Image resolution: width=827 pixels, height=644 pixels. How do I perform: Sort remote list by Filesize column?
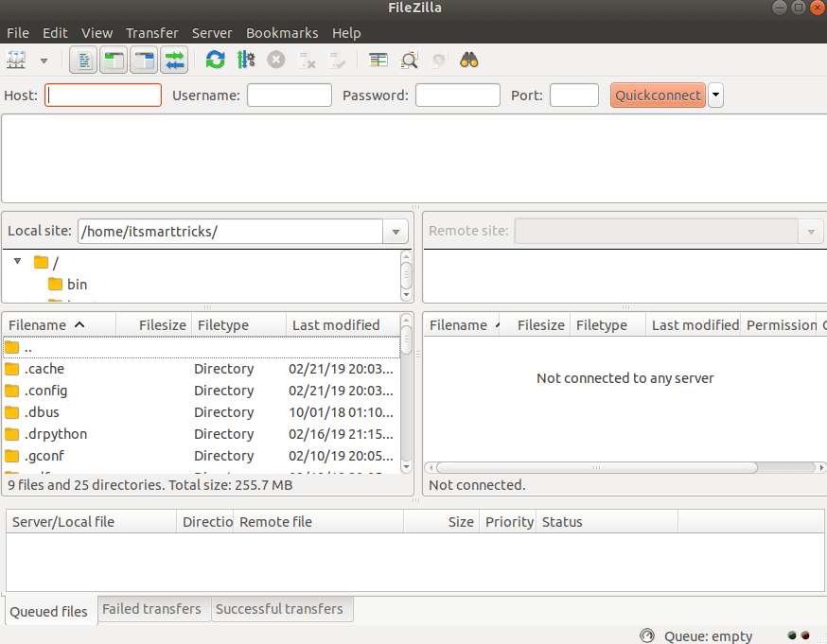pos(536,325)
